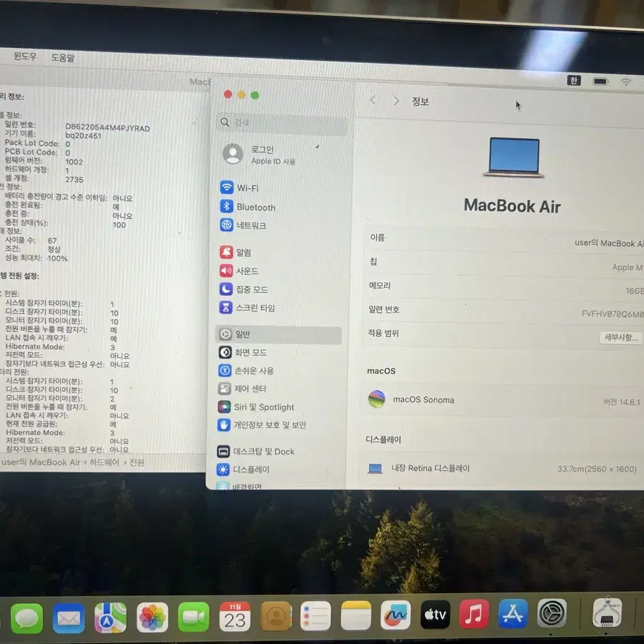Click the 세부사항... button for 적용 범위

tap(621, 338)
